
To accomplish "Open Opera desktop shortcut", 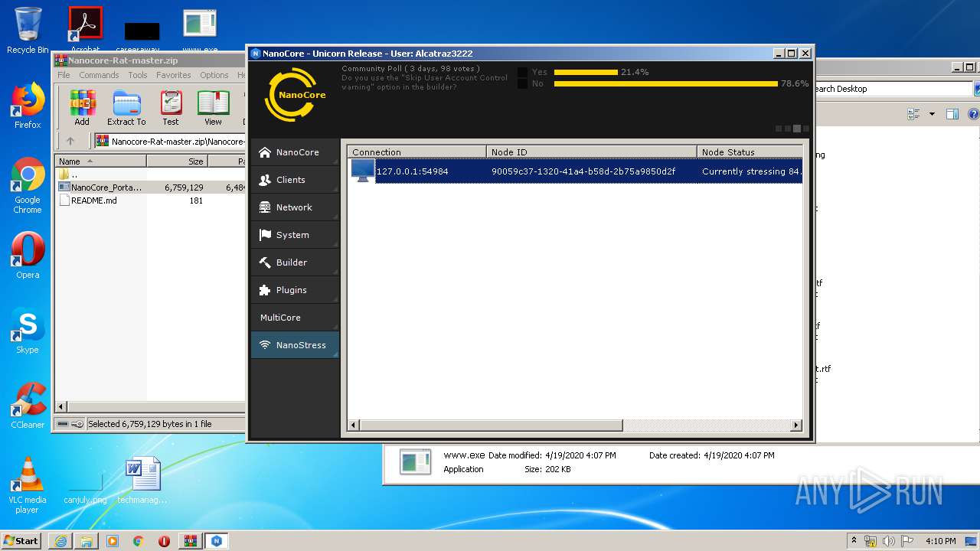I will click(28, 256).
